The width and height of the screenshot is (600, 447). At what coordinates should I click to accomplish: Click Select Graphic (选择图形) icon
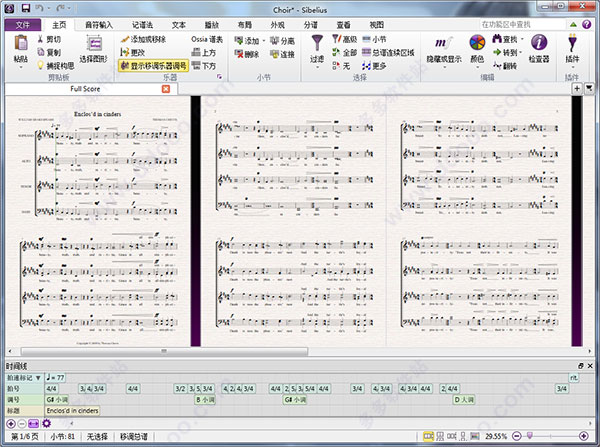94,43
